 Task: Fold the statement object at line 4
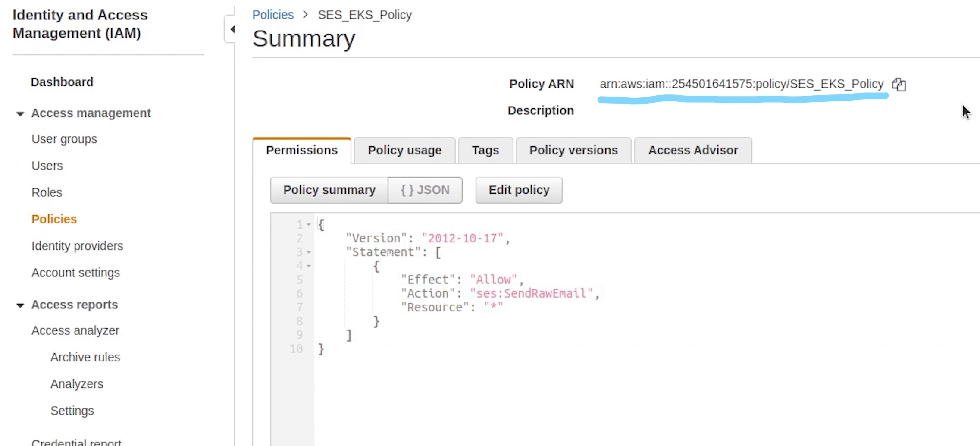(309, 266)
